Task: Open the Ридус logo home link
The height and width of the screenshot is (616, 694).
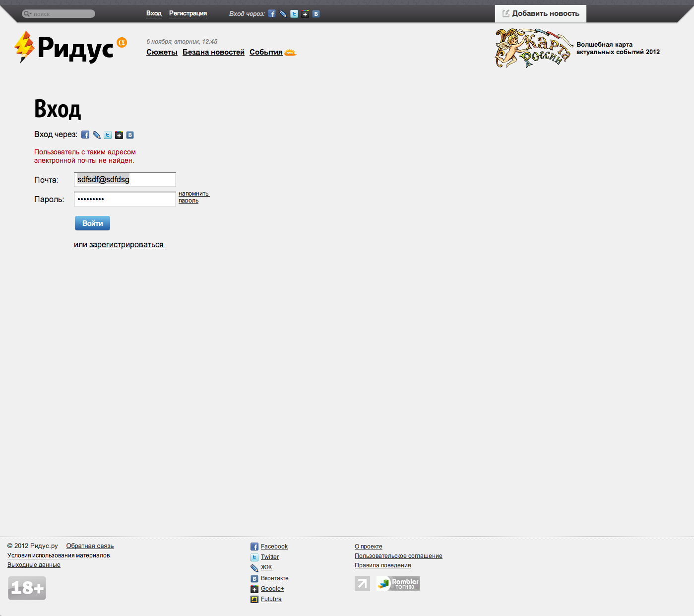Action: 70,48
